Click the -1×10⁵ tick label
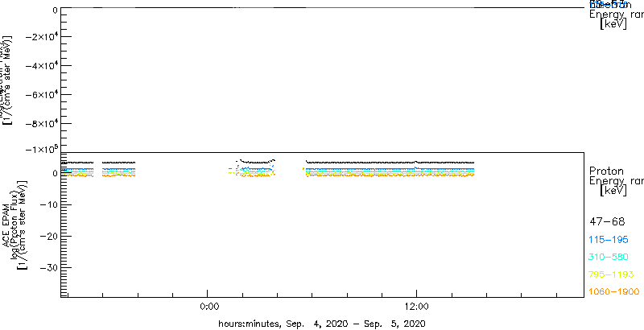Viewport: 644px width, 330px height. pyautogui.click(x=43, y=150)
